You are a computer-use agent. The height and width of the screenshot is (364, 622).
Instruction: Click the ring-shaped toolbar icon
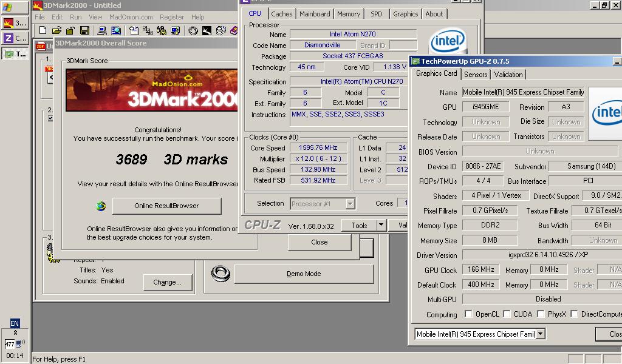(193, 30)
